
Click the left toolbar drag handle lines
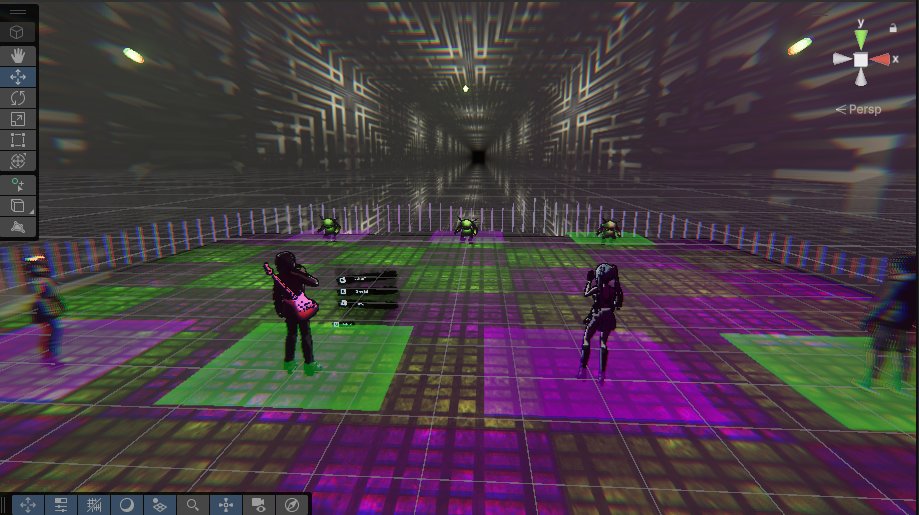(18, 12)
